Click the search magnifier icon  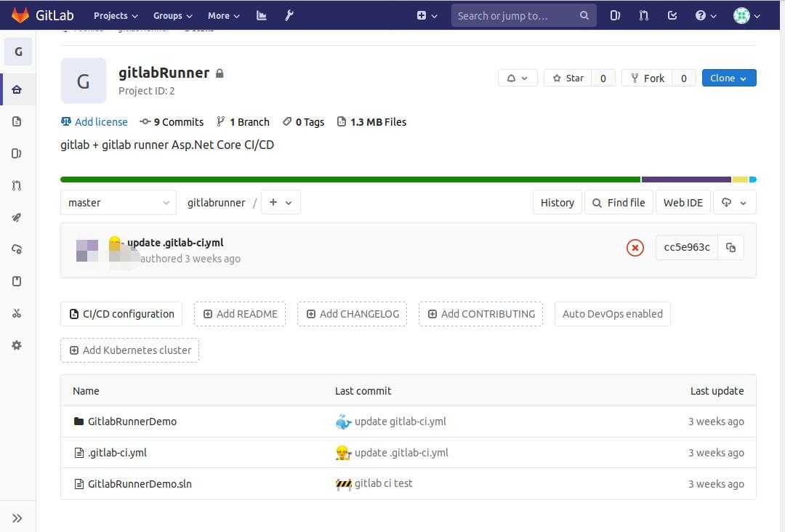(584, 15)
